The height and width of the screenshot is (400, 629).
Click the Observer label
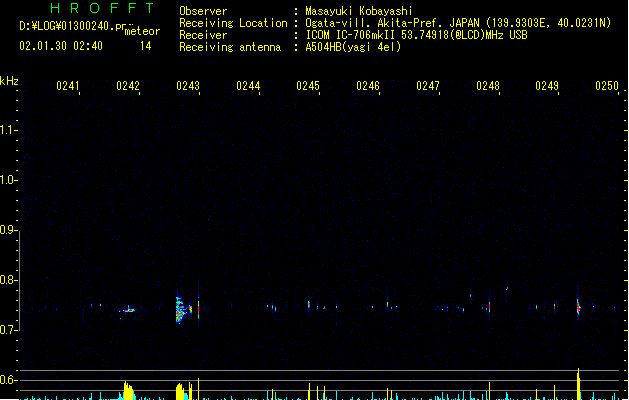(x=203, y=11)
